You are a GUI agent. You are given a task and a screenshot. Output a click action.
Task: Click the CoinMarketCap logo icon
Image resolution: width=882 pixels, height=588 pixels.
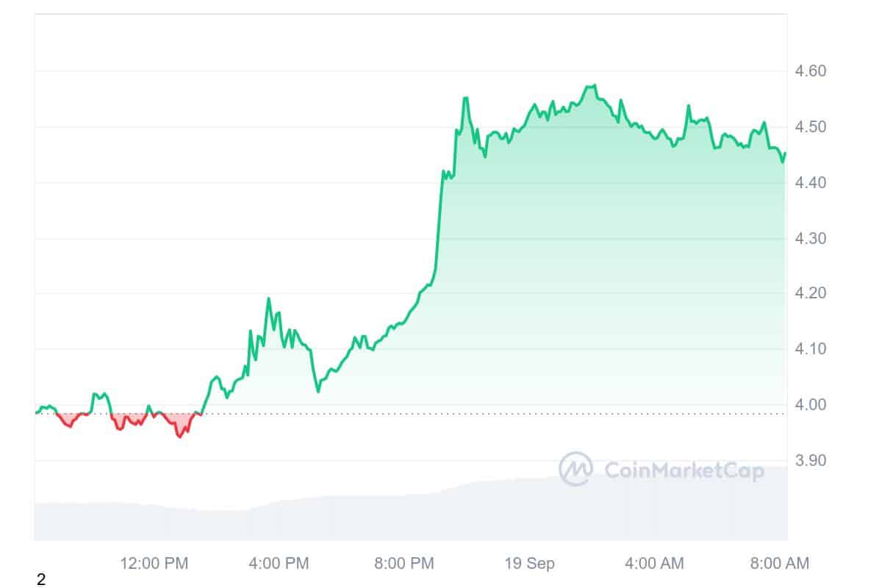click(x=576, y=469)
